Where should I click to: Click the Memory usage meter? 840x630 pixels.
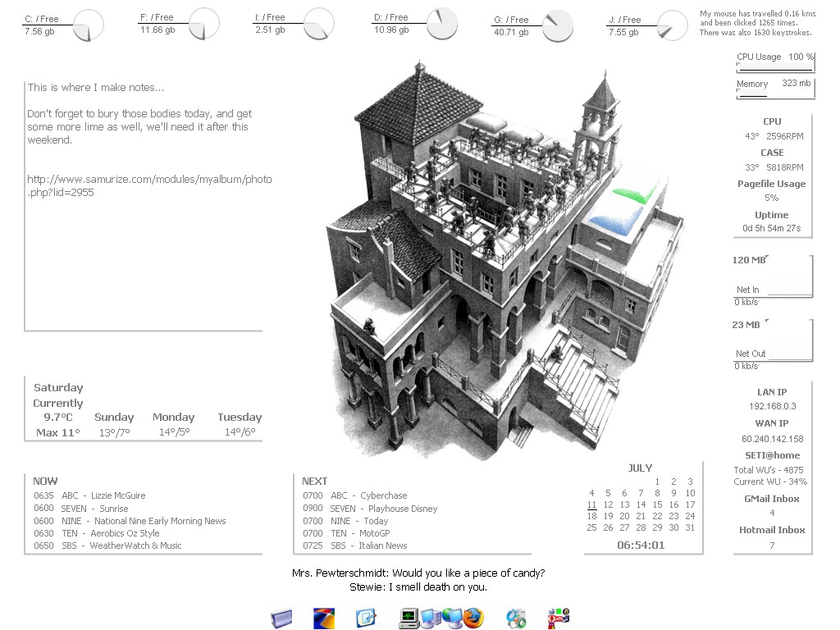(x=774, y=89)
